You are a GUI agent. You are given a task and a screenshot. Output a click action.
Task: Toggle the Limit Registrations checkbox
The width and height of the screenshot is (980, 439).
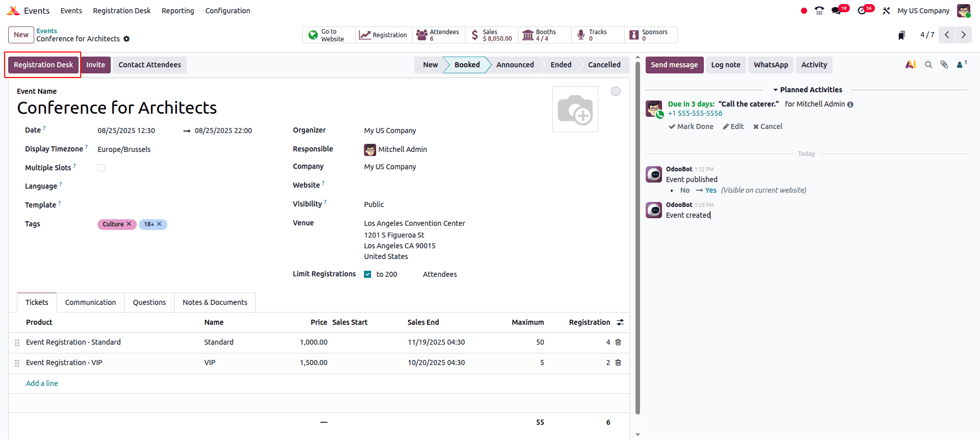point(367,274)
